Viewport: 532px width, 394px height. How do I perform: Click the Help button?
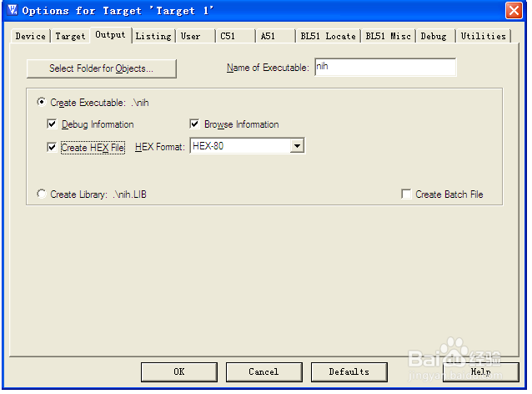pyautogui.click(x=481, y=372)
